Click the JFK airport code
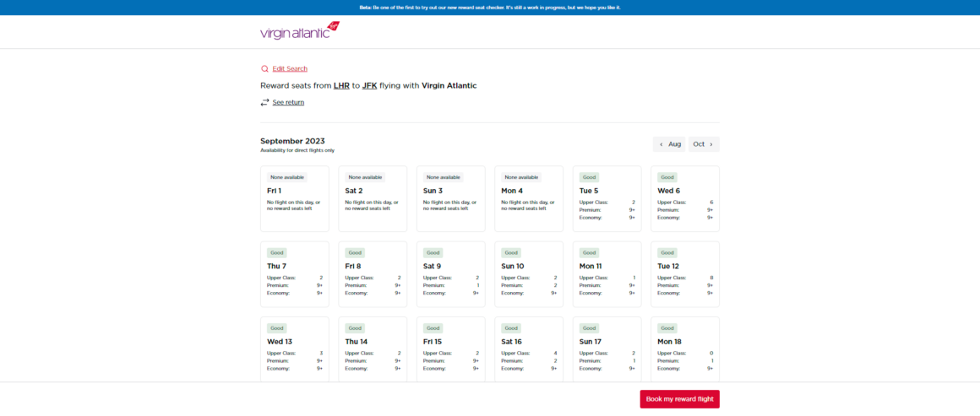This screenshot has height=416, width=980. click(x=369, y=85)
